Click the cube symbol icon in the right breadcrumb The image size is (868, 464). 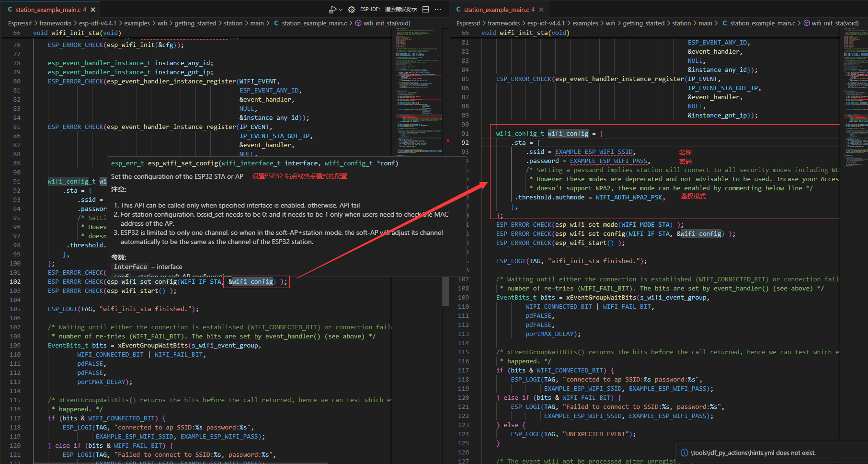coord(807,23)
